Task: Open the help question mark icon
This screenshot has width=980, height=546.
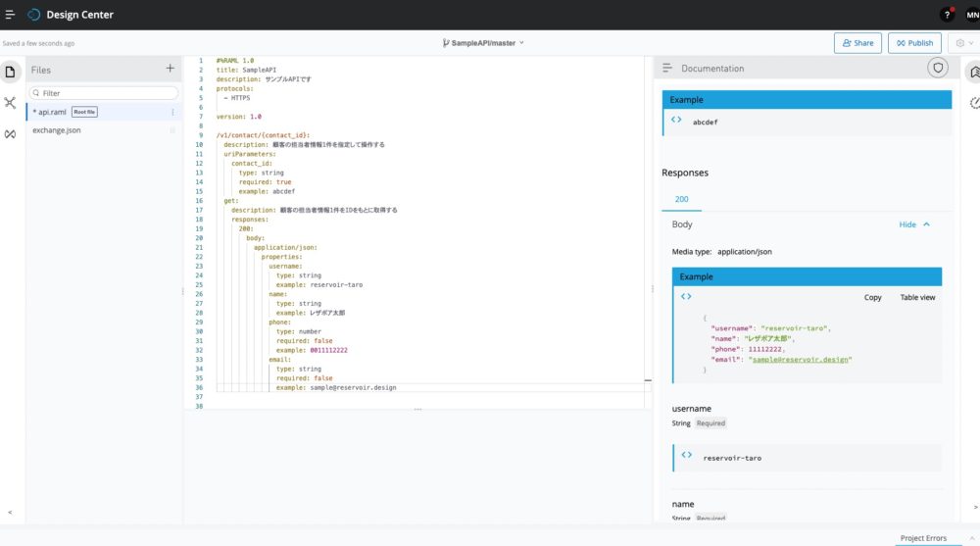Action: [947, 15]
